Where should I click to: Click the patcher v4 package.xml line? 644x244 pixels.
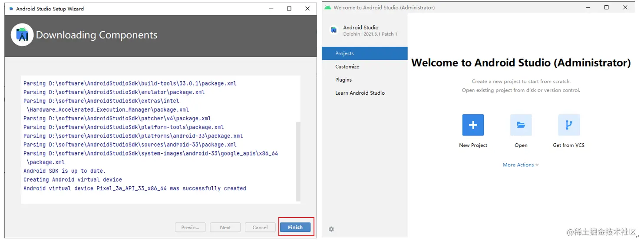pyautogui.click(x=117, y=118)
